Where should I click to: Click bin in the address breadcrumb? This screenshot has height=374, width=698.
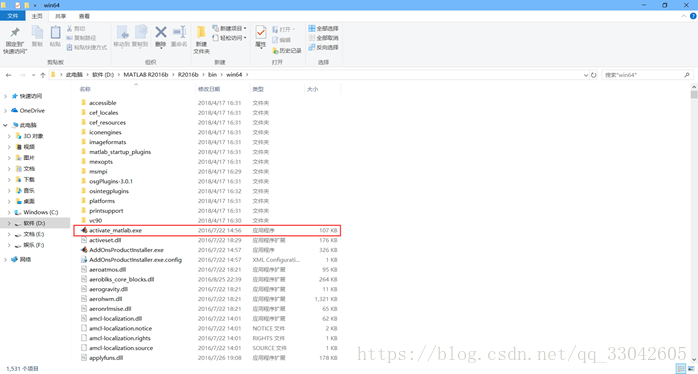click(x=213, y=75)
